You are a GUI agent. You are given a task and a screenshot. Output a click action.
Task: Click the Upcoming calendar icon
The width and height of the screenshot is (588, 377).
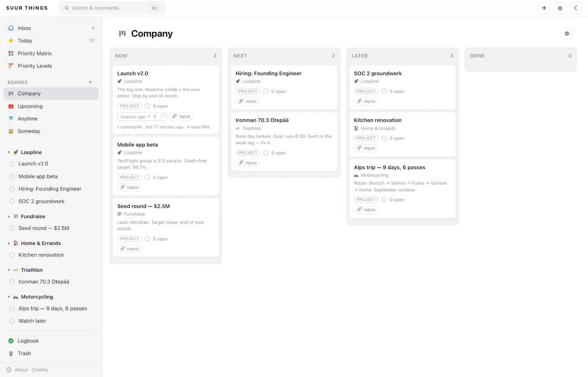pyautogui.click(x=11, y=106)
